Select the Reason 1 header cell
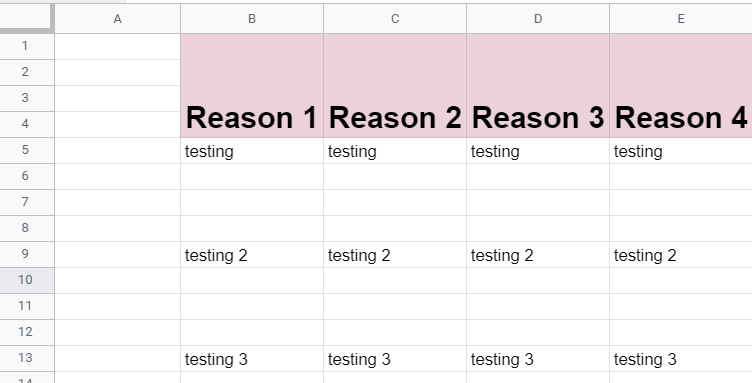Viewport: 752px width, 383px height. (x=252, y=86)
